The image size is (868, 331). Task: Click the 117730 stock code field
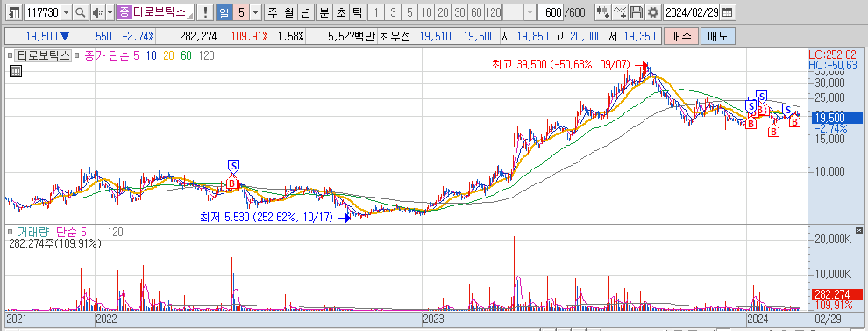click(43, 12)
